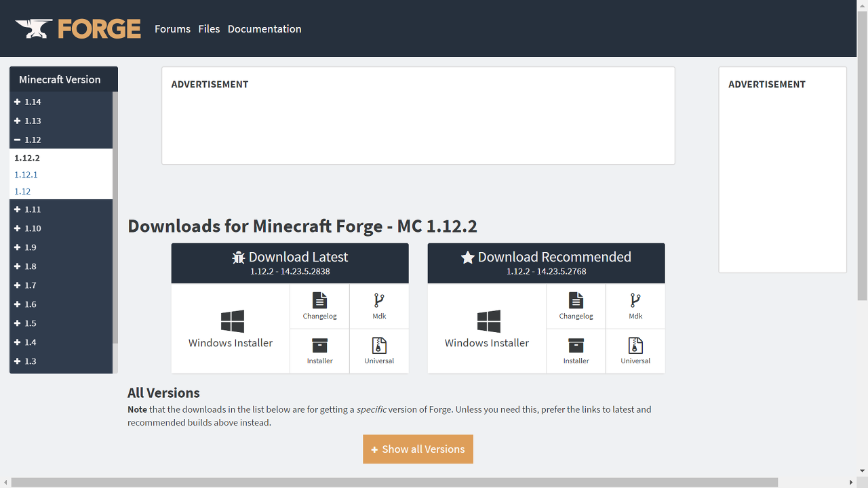Click the scroll up arrow at top right
This screenshot has width=868, height=488.
pyautogui.click(x=862, y=5)
